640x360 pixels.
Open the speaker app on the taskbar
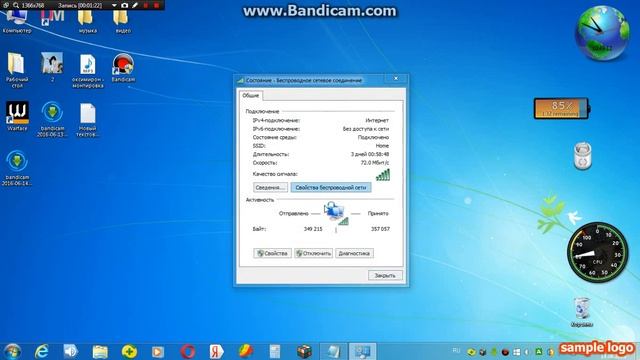[71, 351]
